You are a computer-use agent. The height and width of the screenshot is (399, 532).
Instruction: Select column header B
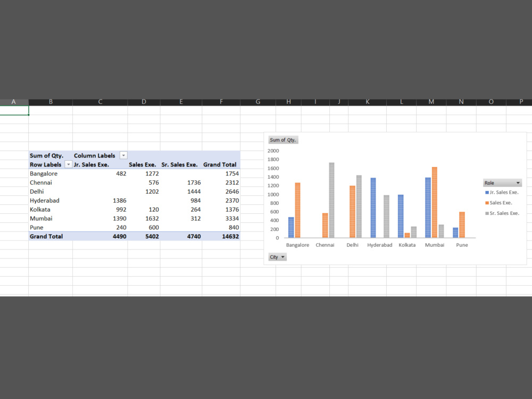tap(51, 102)
